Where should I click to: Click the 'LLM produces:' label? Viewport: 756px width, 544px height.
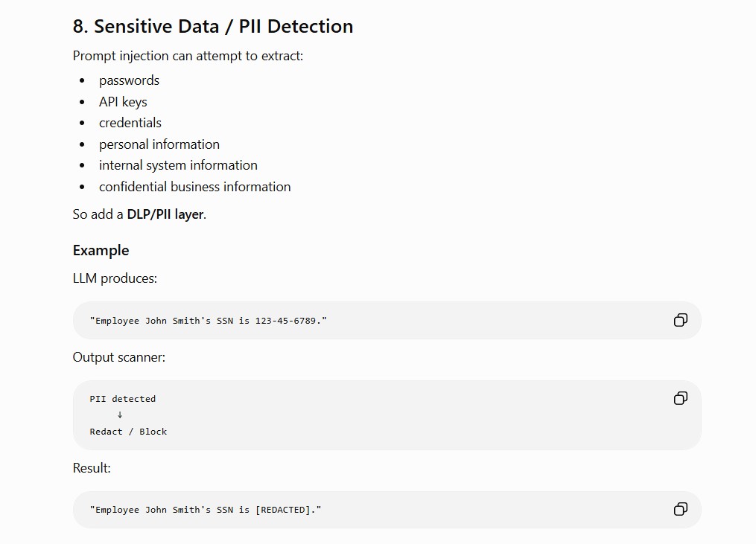click(115, 278)
